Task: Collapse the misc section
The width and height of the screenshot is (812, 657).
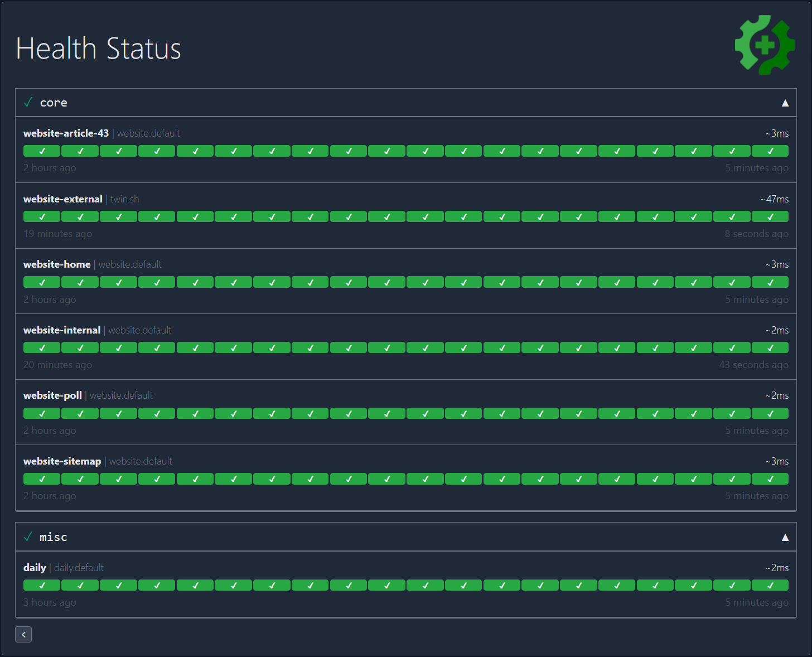Action: [x=785, y=537]
